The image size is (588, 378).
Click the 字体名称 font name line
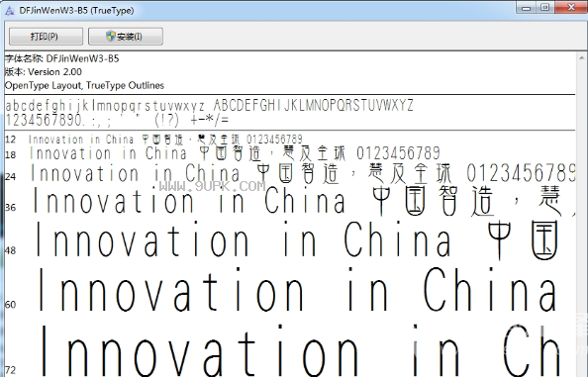click(62, 58)
